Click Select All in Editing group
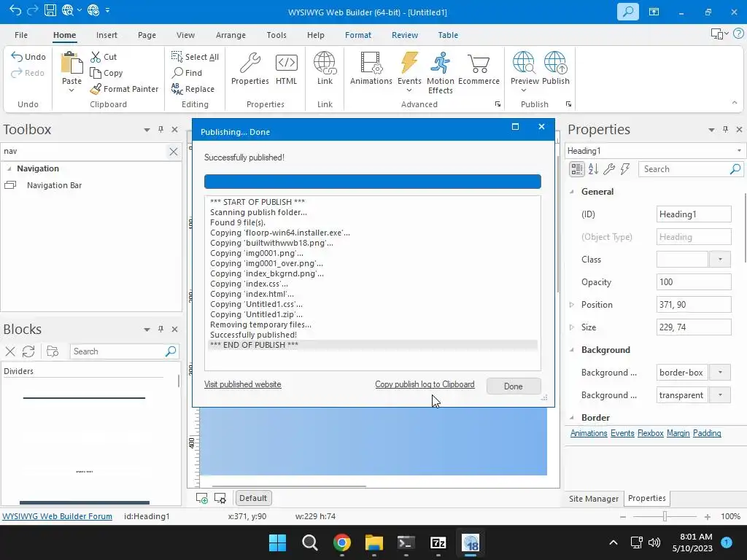Screen dimensions: 747x560 [x=195, y=57]
